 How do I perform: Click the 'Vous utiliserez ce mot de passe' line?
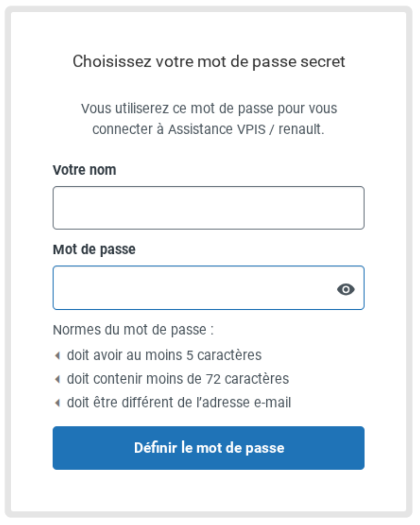tap(209, 109)
